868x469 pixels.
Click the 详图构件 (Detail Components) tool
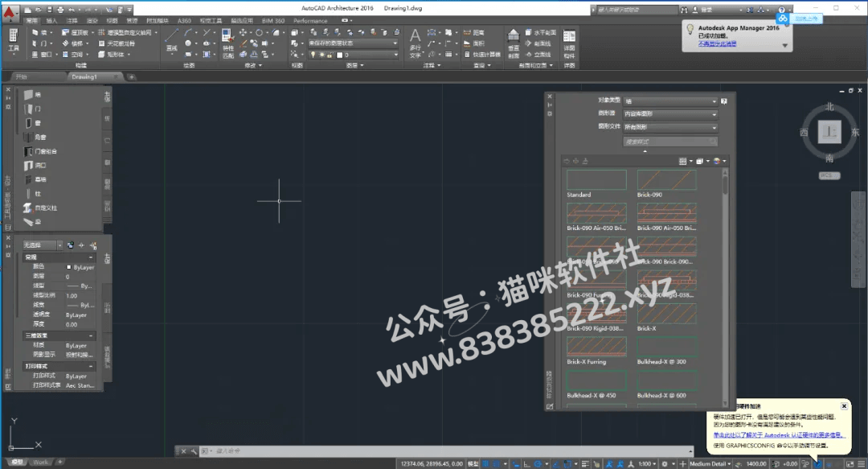tap(569, 43)
